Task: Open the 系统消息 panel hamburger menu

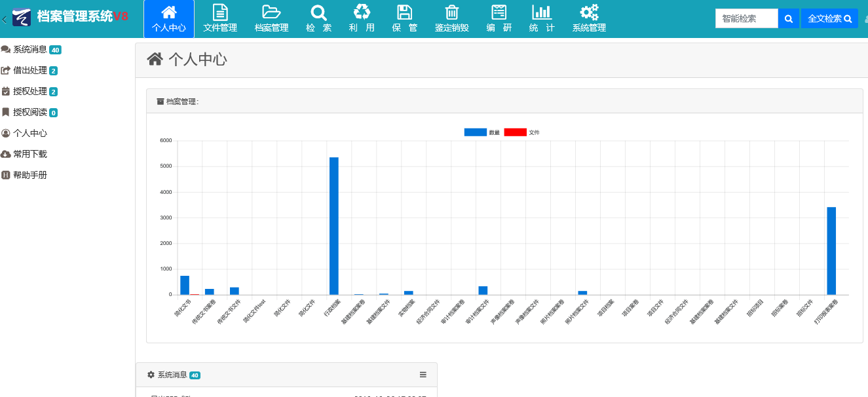Action: [423, 375]
